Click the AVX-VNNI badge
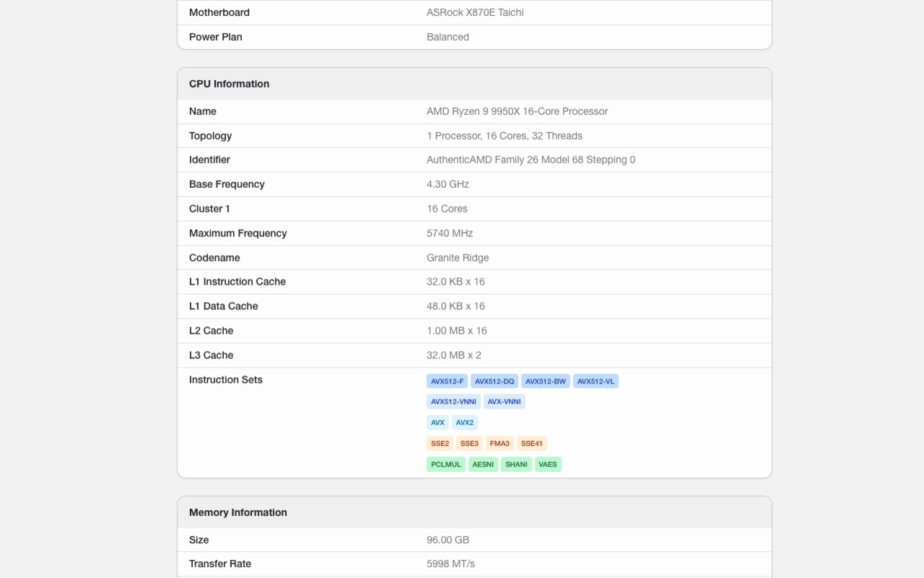924x578 pixels. coord(504,402)
